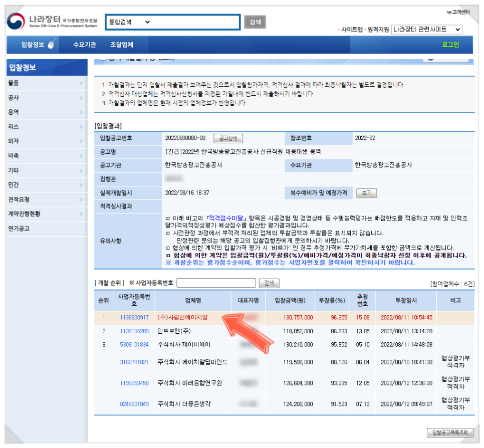Open business number 1198653450 link
Screen dimensions: 484x448
134,383
